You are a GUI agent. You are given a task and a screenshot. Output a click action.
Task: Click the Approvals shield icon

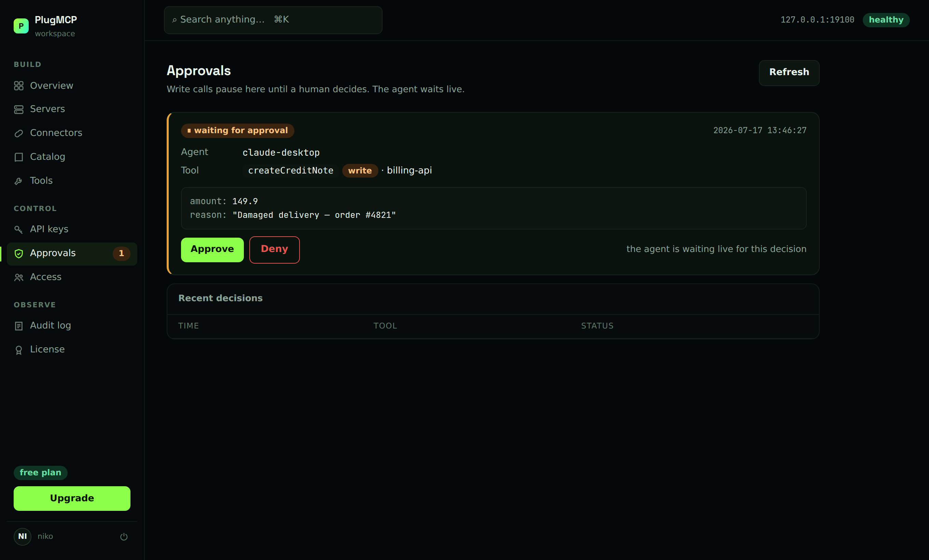(18, 254)
